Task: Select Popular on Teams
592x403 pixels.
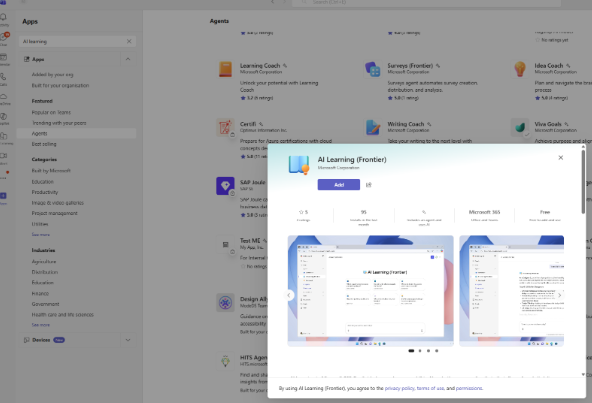Action: [51, 112]
